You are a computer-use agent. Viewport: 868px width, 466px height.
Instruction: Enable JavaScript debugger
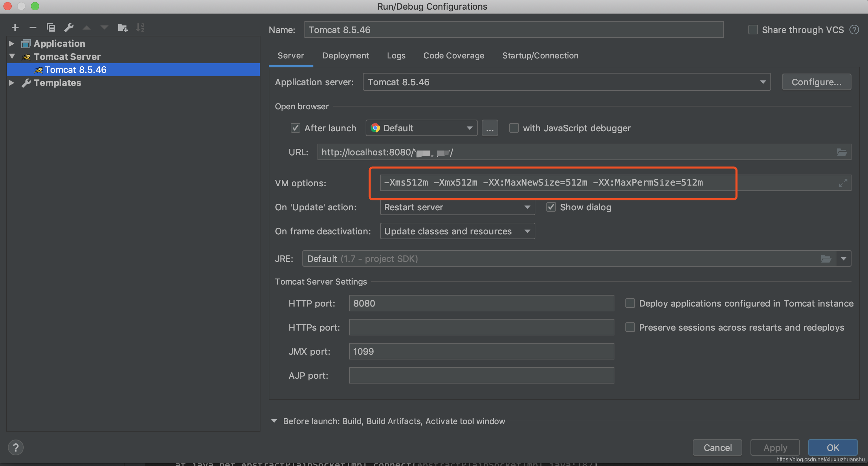tap(514, 128)
